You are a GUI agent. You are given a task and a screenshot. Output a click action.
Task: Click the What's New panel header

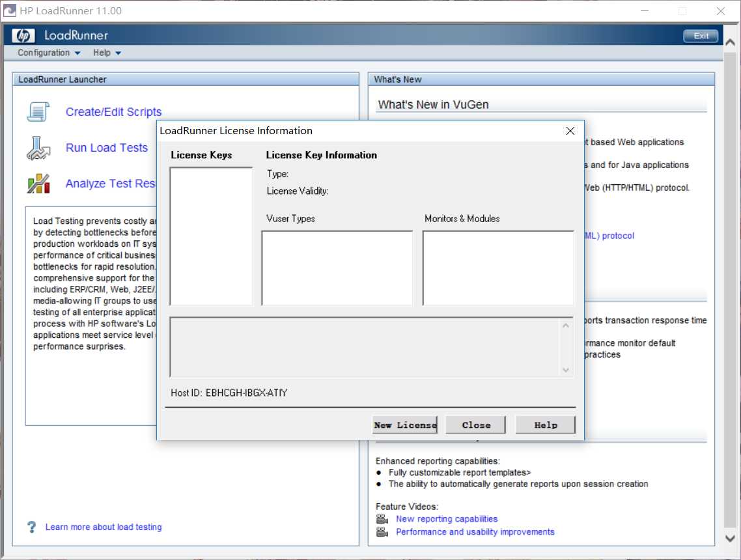click(x=541, y=79)
